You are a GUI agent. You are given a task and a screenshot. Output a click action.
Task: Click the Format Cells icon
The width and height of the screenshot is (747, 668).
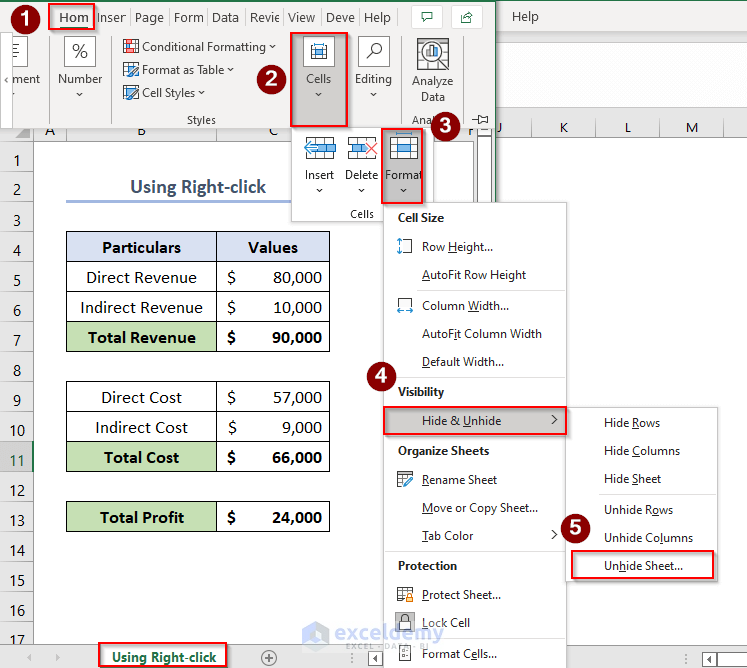[x=405, y=653]
